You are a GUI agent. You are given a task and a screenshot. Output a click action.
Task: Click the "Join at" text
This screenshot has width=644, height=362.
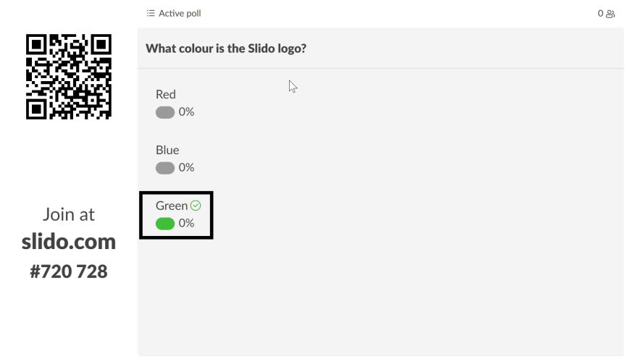pos(69,214)
